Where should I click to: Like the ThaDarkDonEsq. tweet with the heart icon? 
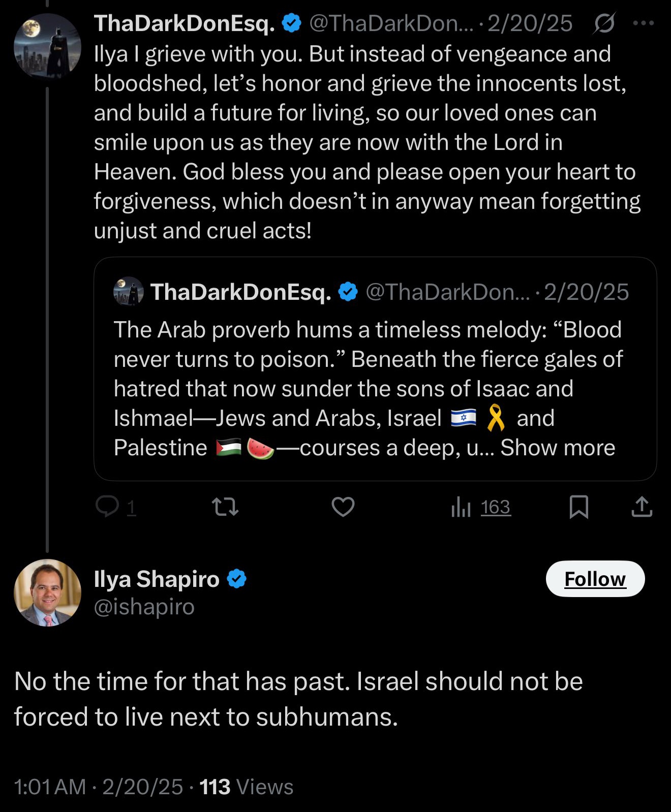tap(343, 507)
